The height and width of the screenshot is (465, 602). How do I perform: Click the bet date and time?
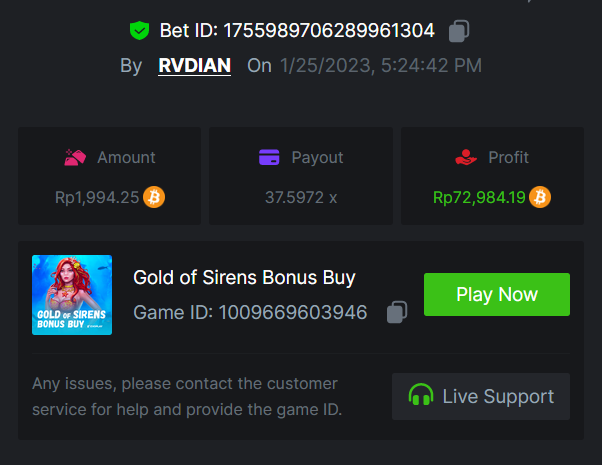click(381, 66)
